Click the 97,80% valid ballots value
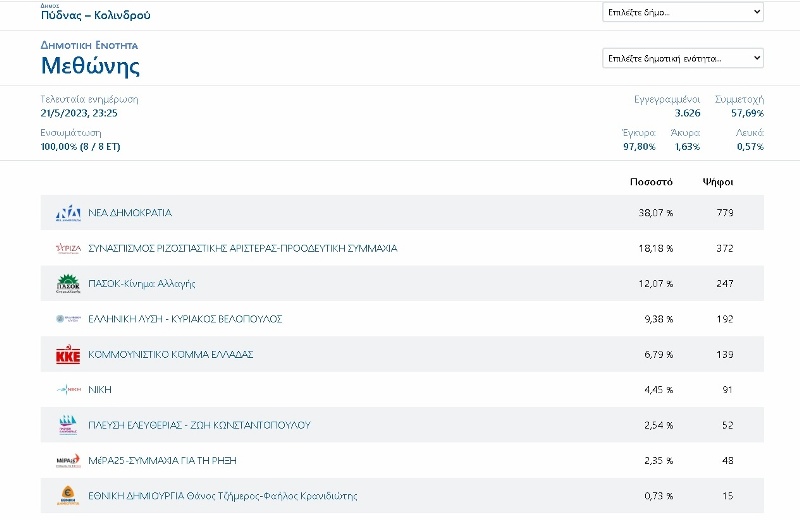The width and height of the screenshot is (800, 520). pyautogui.click(x=639, y=147)
